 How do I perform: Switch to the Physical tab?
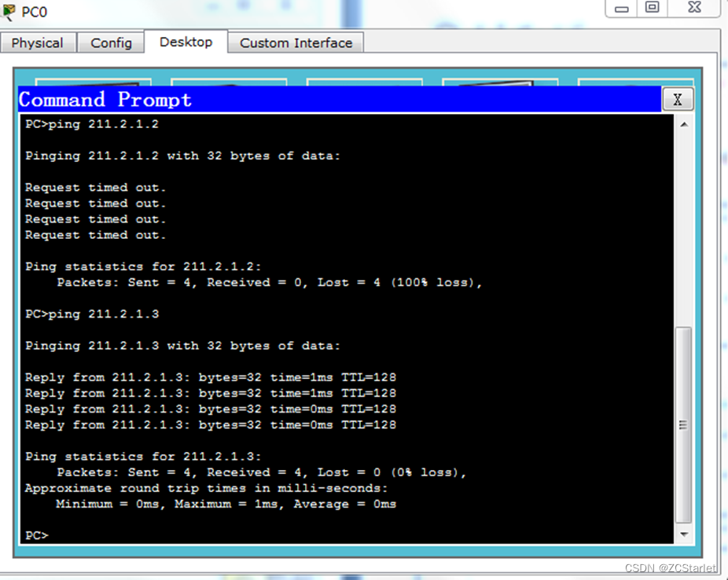click(38, 43)
